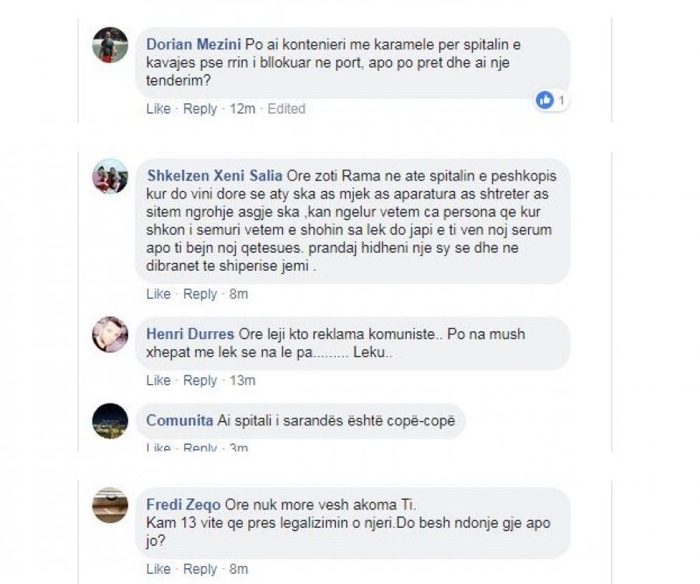Viewport: 700px width, 584px height.
Task: Like Dorian Mezini's comment
Action: pyautogui.click(x=158, y=108)
